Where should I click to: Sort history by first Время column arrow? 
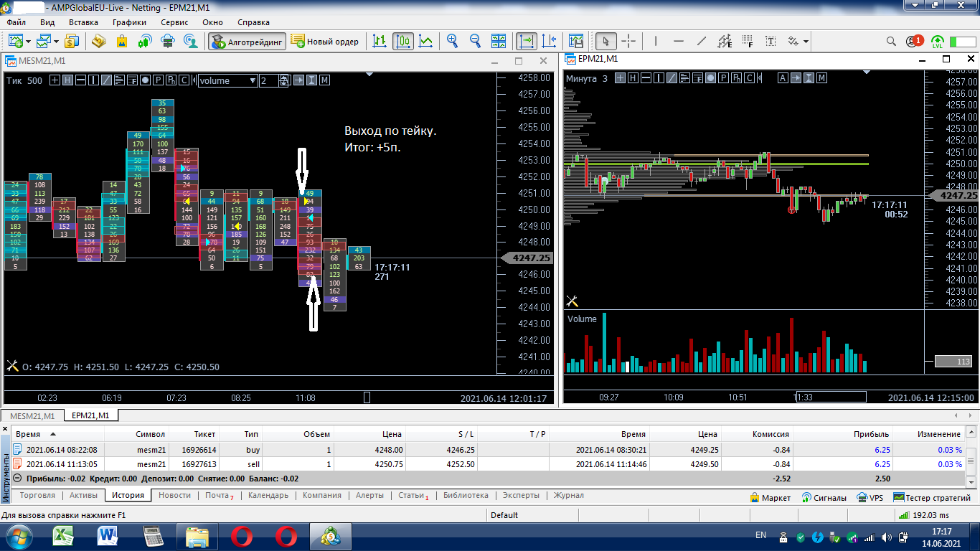tap(52, 434)
